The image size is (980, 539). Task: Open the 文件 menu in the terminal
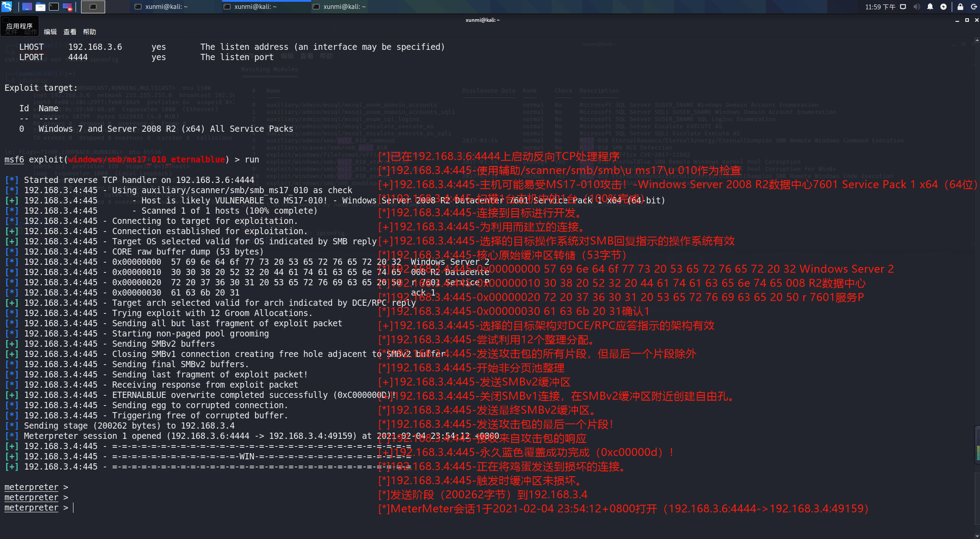[x=11, y=32]
